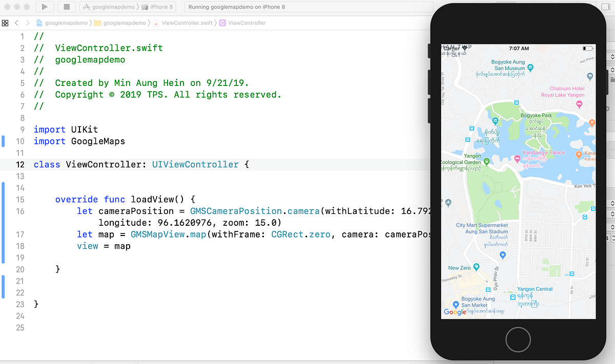Click the GMSCameraPosition token on line 16

(236, 211)
